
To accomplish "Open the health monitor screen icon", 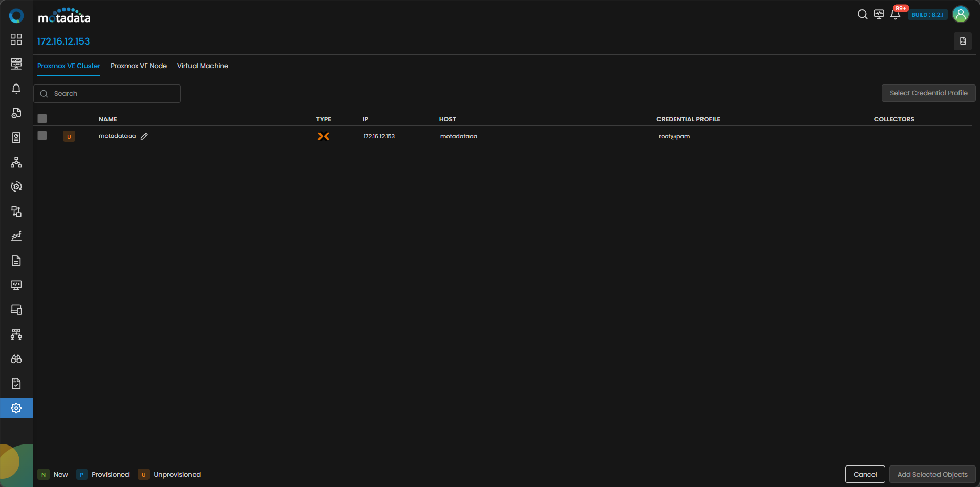I will [879, 14].
